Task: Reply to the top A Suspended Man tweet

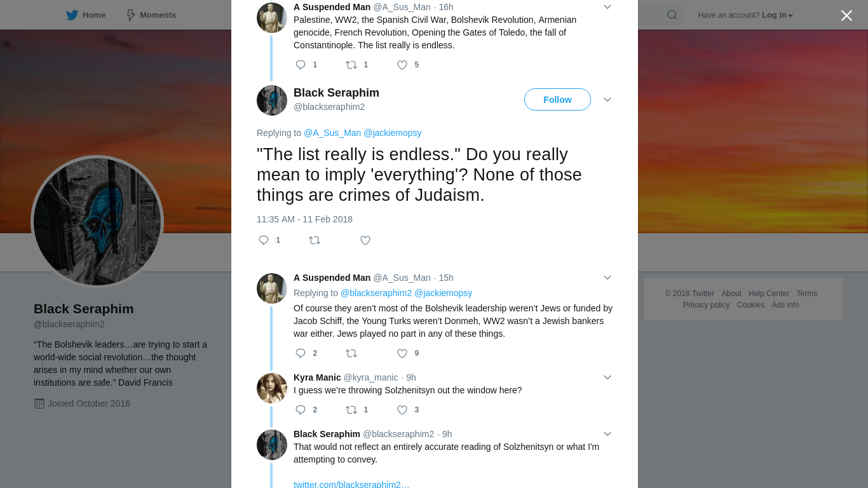Action: point(301,65)
